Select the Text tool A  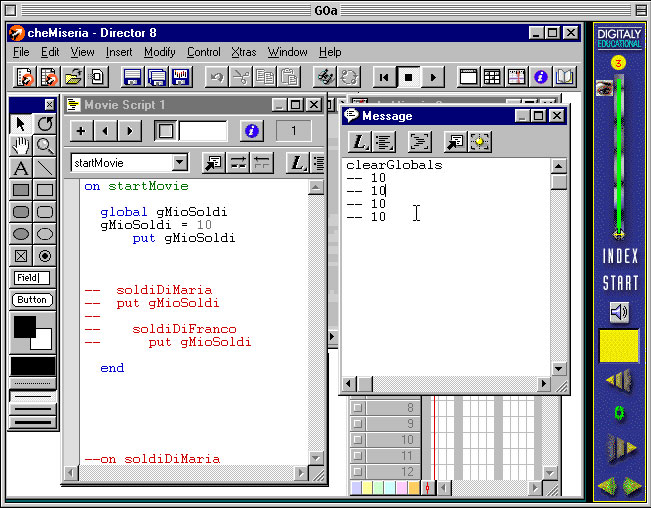[21, 168]
